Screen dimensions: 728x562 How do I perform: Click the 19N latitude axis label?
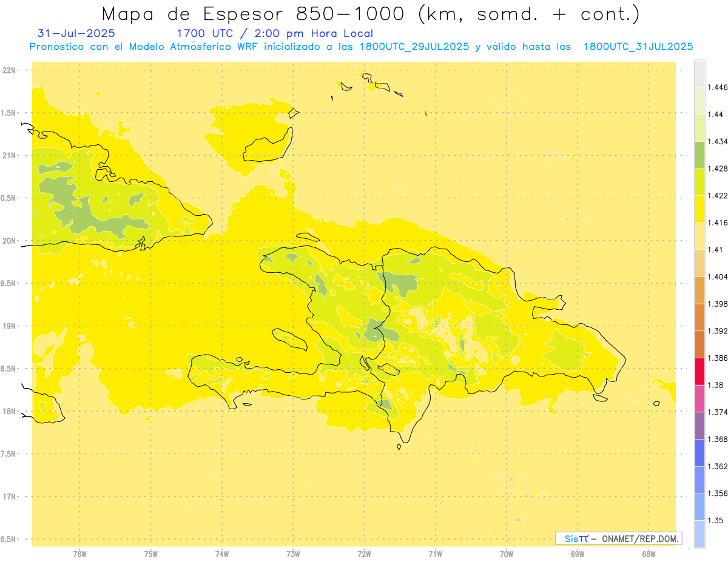[x=10, y=326]
